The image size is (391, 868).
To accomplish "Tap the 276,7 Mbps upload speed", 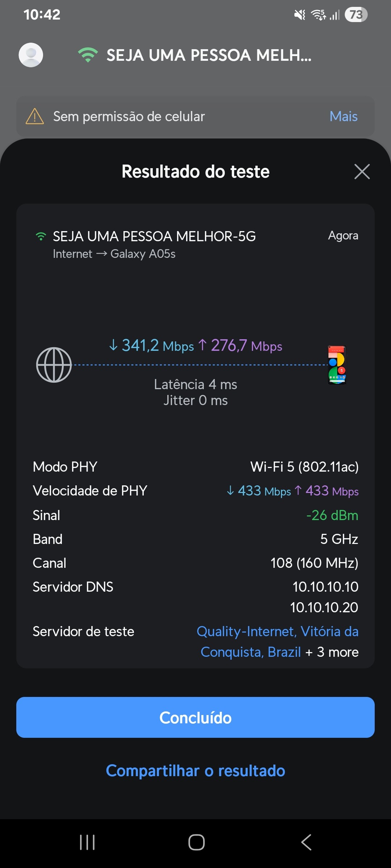I will pos(240,346).
